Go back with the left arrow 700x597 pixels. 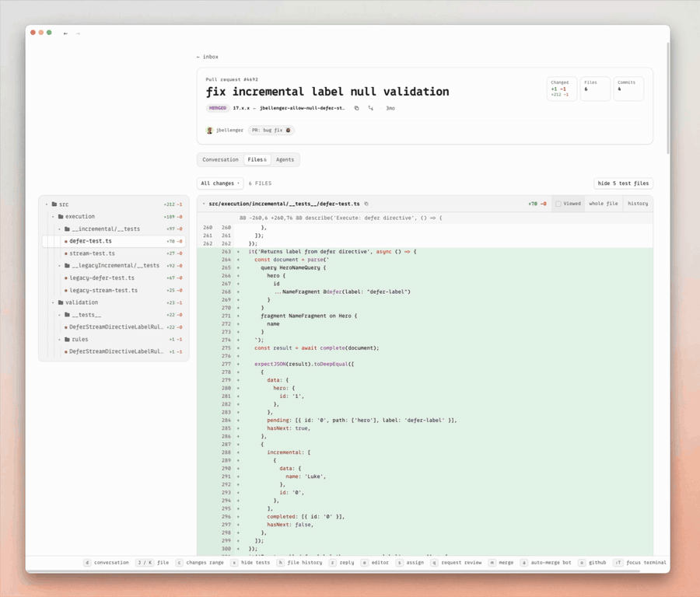65,33
